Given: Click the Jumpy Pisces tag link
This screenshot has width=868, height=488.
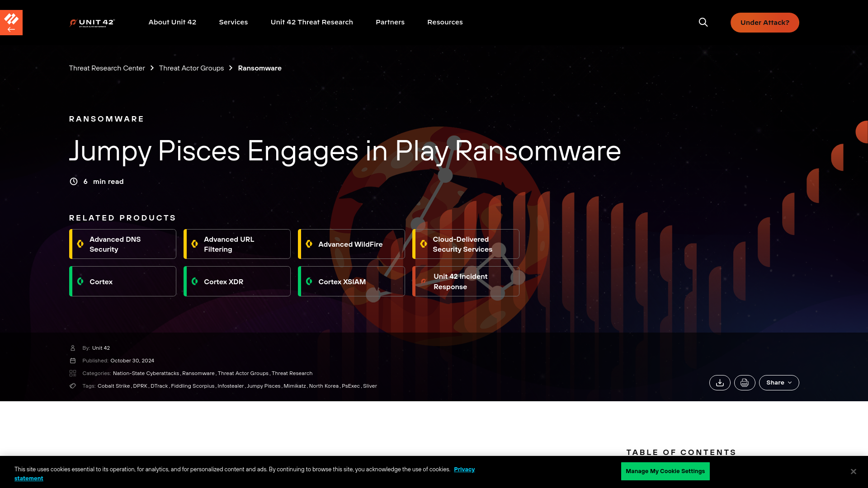Looking at the screenshot, I should click(263, 385).
